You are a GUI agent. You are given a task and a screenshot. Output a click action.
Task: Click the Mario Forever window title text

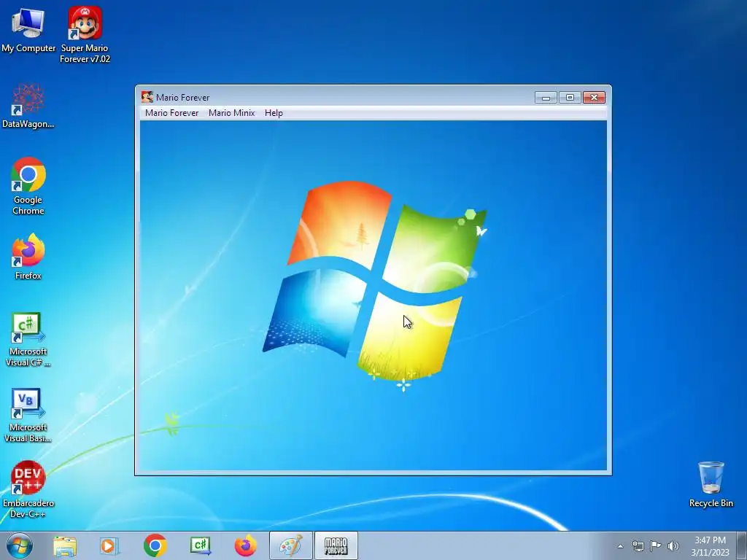click(x=183, y=98)
